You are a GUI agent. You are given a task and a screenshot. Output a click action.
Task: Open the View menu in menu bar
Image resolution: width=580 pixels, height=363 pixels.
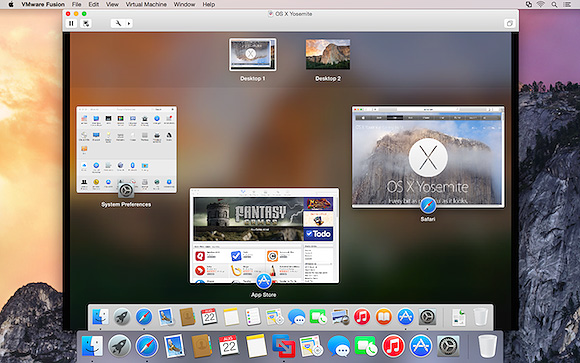click(112, 4)
